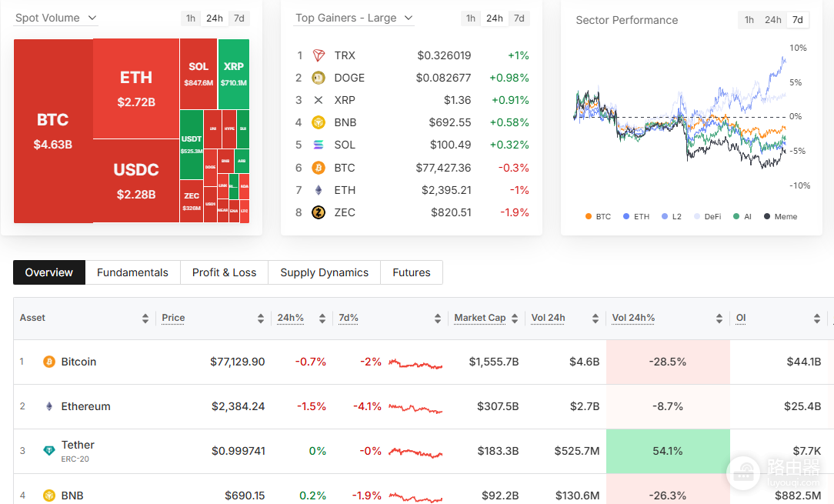Click the Bitcoin icon in the asset table
834x504 pixels.
tap(49, 362)
